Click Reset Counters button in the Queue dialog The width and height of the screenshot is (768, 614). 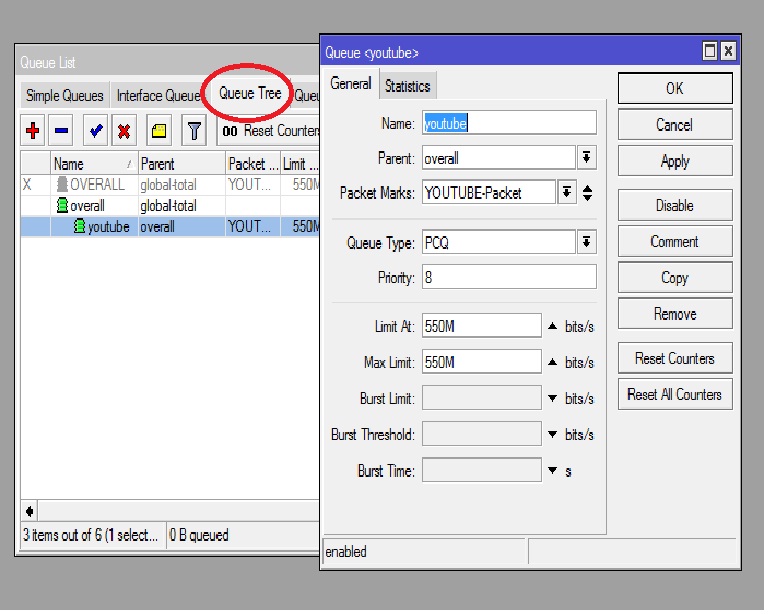click(675, 358)
